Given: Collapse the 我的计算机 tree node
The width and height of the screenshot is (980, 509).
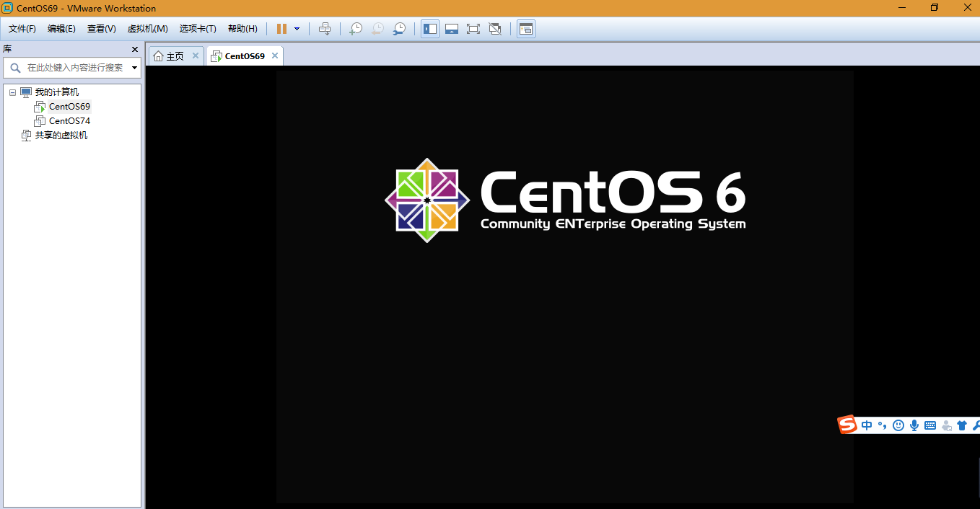Looking at the screenshot, I should (x=12, y=92).
